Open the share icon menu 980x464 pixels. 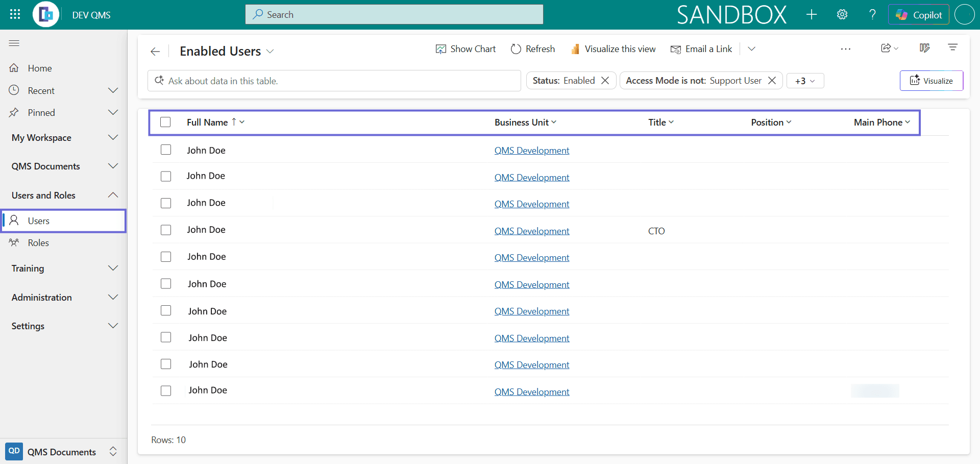(890, 48)
